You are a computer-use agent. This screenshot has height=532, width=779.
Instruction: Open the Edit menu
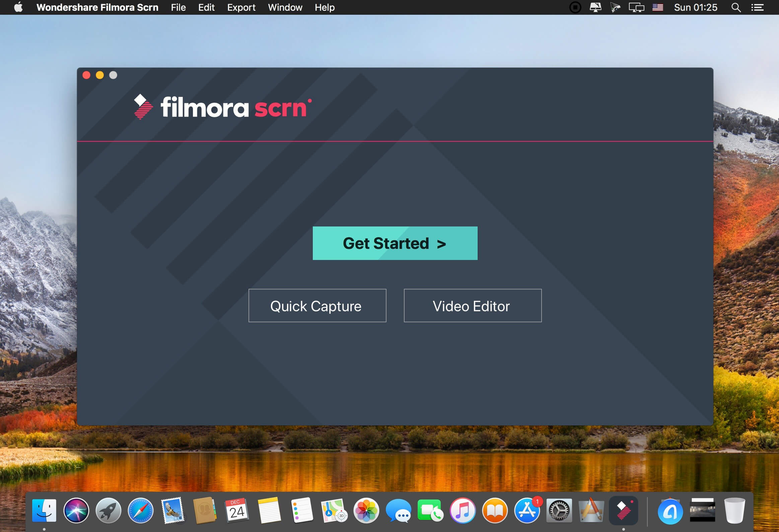(206, 7)
